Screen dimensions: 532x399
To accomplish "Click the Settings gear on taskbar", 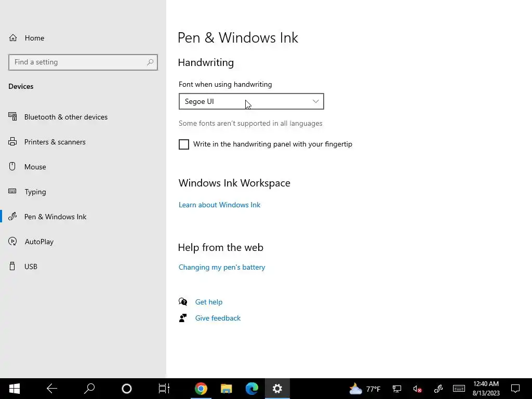I will 277,389.
